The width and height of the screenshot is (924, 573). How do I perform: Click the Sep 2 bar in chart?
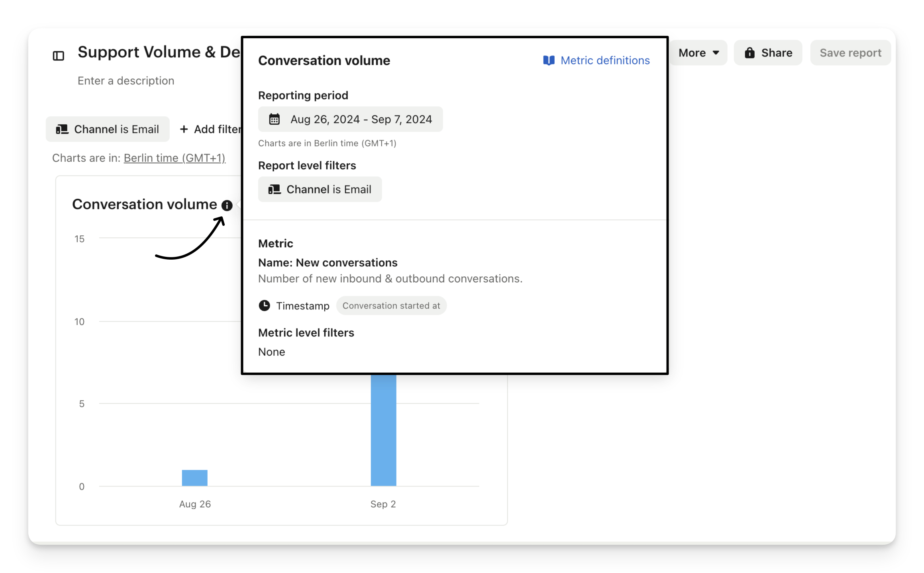(383, 430)
